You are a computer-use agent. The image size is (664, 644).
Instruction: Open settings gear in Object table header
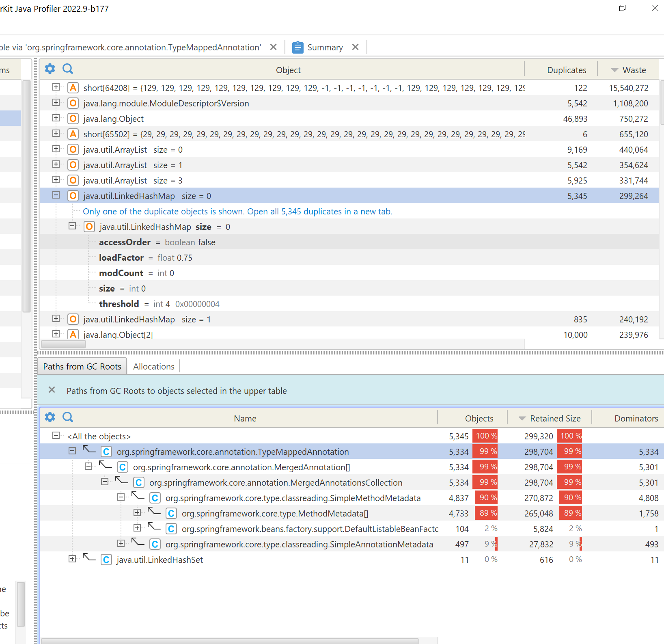50,69
